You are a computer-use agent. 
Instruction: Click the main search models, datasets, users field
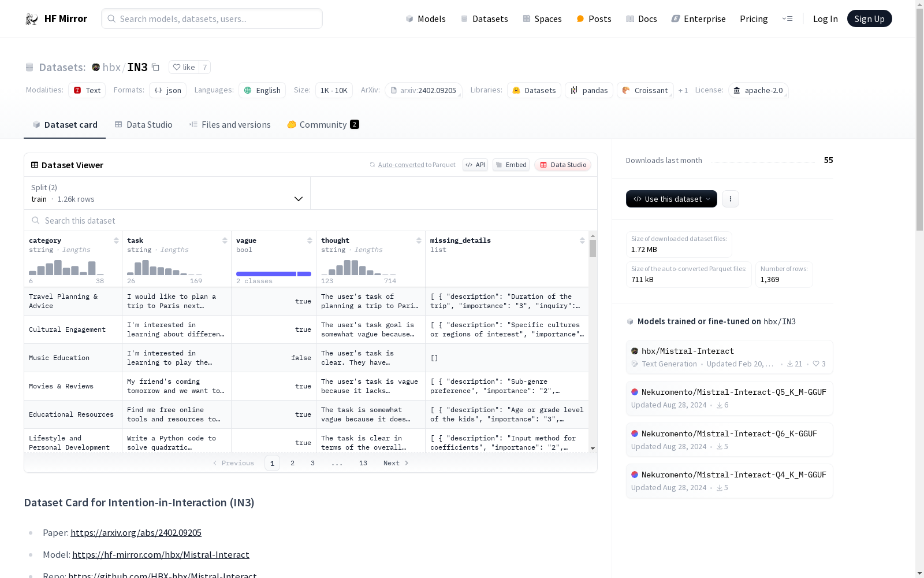pos(212,18)
